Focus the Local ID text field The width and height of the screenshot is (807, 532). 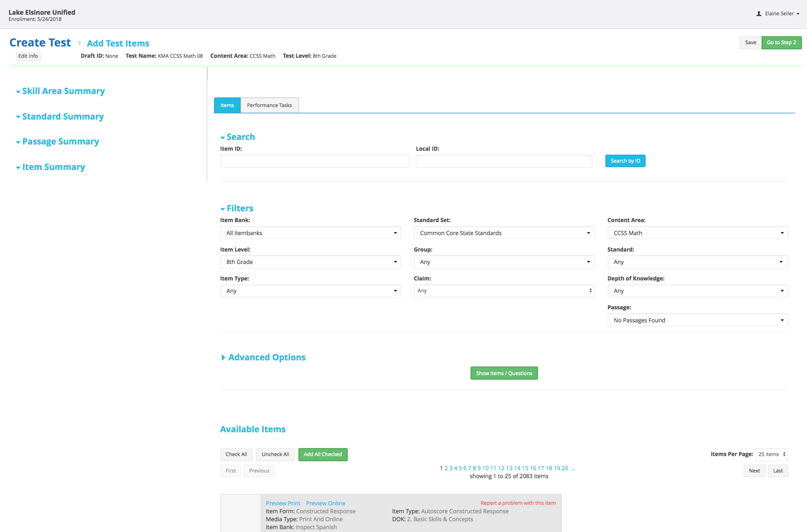(504, 161)
